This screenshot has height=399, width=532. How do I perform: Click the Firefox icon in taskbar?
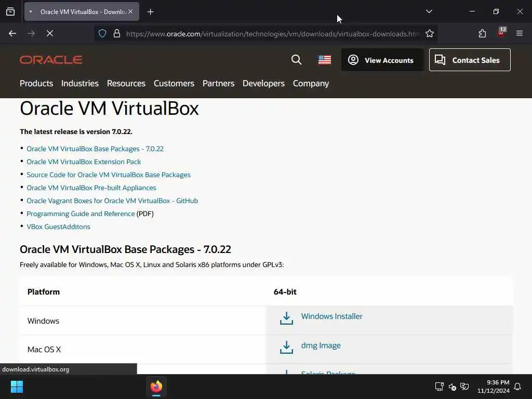point(156,387)
